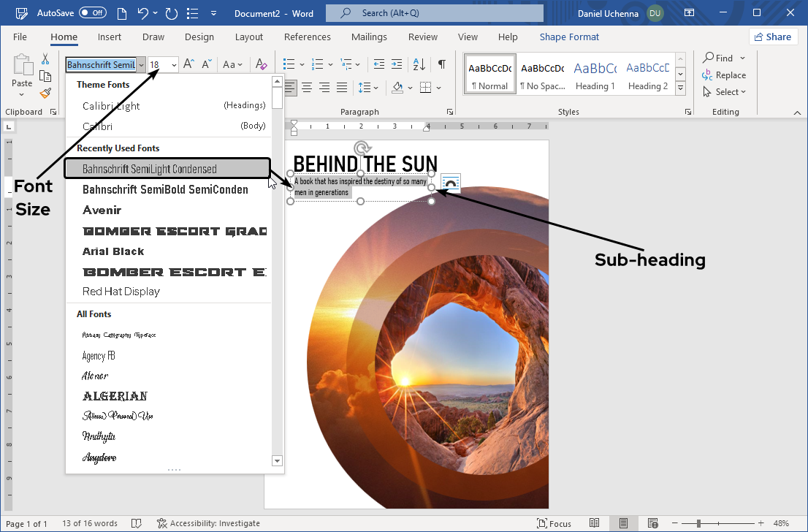Toggle Show/Hide paragraph marks
The width and height of the screenshot is (808, 532).
442,65
